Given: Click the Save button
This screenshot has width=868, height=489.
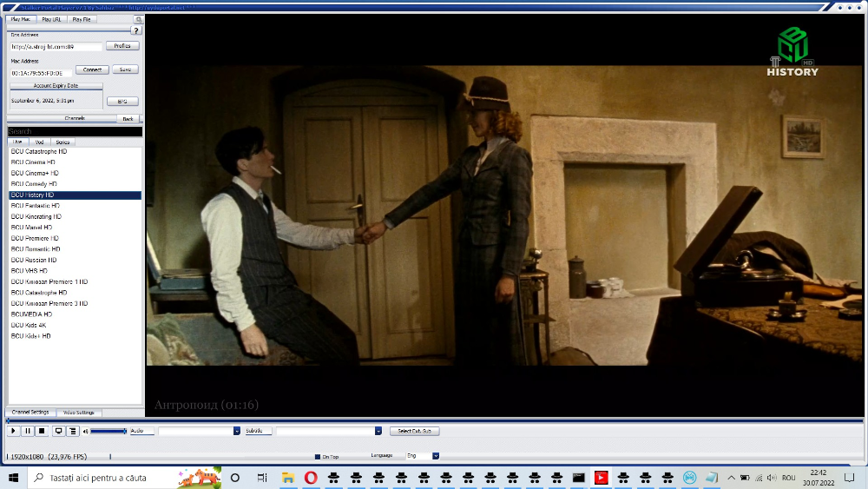Looking at the screenshot, I should [x=125, y=69].
